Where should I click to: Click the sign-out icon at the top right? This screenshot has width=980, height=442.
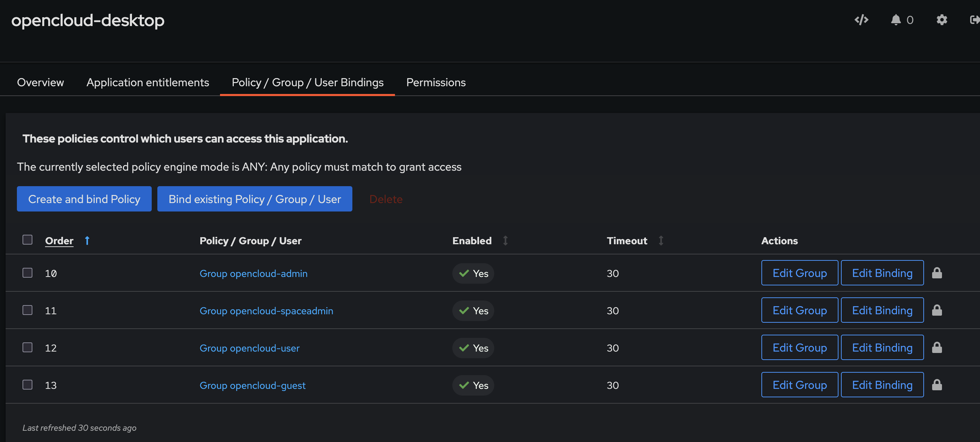point(975,20)
